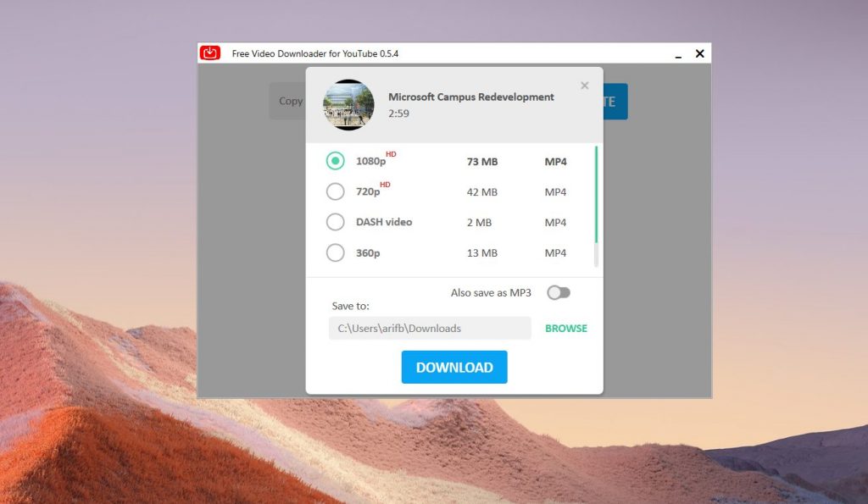
Task: Enable the Also save as MP3 toggle
Action: 559,293
